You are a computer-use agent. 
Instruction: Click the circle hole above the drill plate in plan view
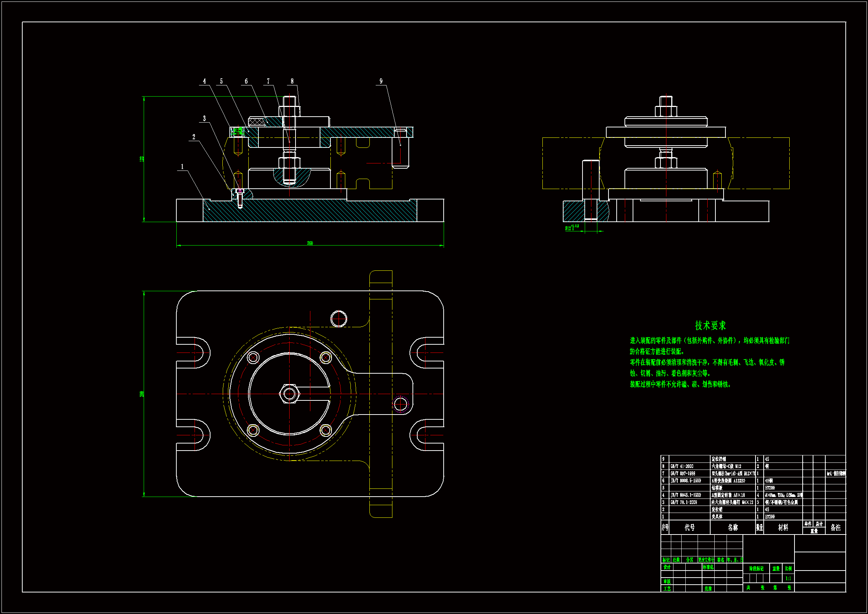(x=339, y=319)
